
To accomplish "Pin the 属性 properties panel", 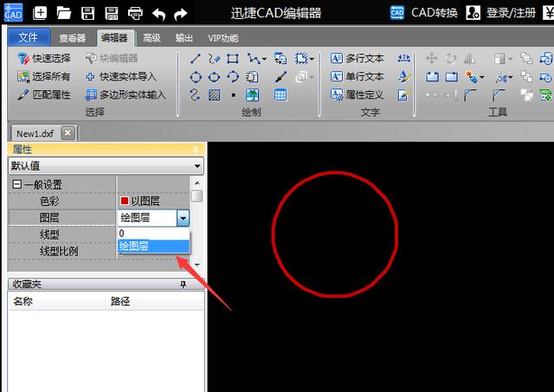I will pyautogui.click(x=196, y=150).
